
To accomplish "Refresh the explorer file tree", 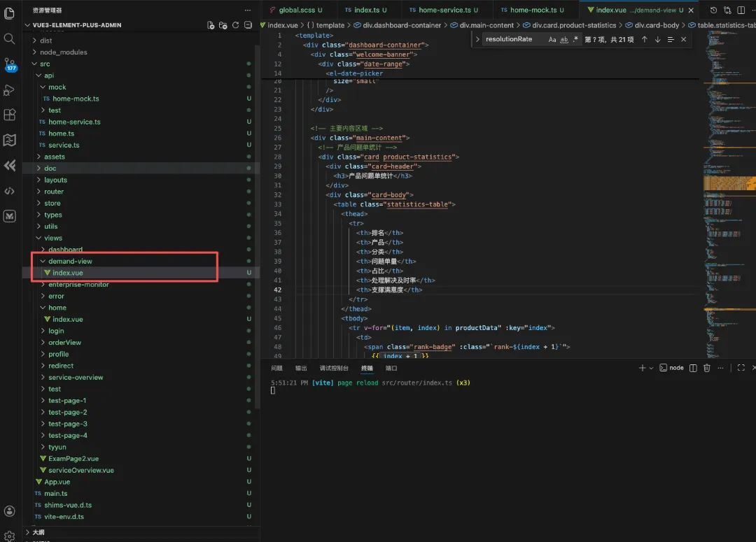I will [x=235, y=25].
